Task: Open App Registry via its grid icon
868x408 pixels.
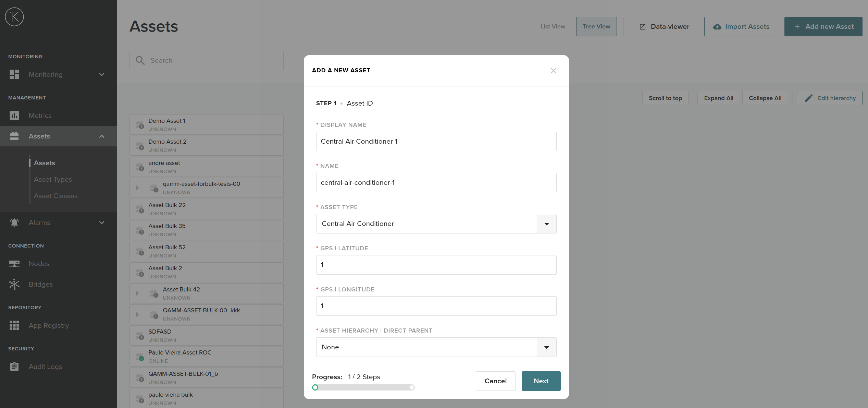Action: pyautogui.click(x=14, y=325)
